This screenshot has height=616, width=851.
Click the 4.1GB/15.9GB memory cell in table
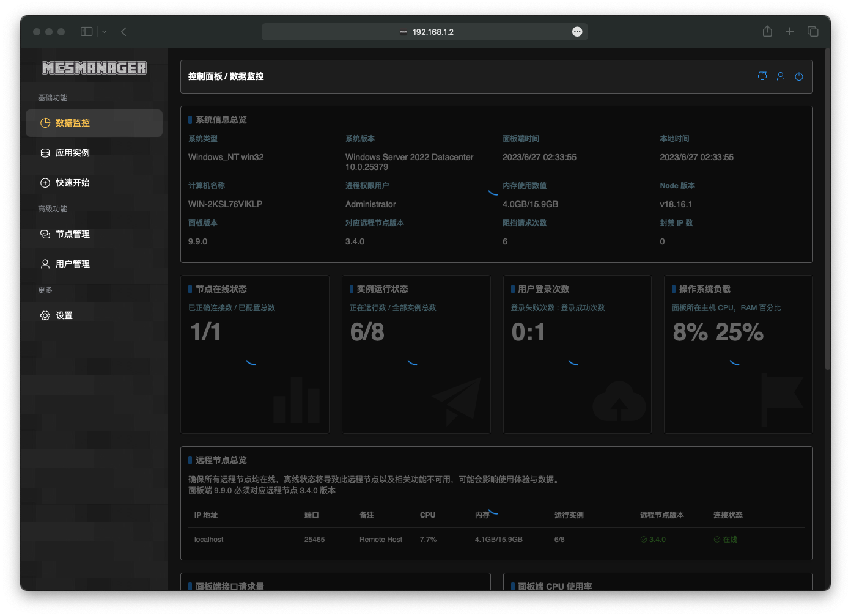tap(499, 540)
